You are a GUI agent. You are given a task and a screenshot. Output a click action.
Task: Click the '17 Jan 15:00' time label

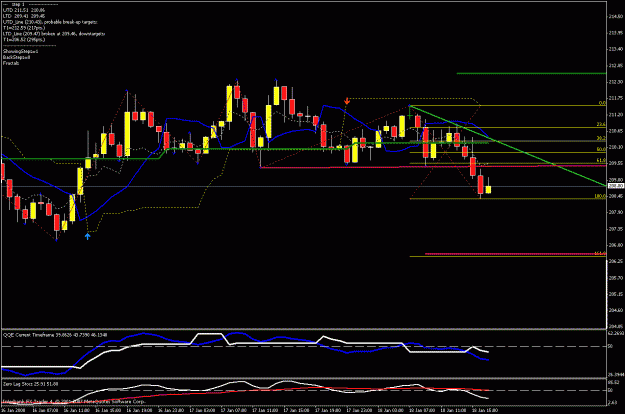296,410
